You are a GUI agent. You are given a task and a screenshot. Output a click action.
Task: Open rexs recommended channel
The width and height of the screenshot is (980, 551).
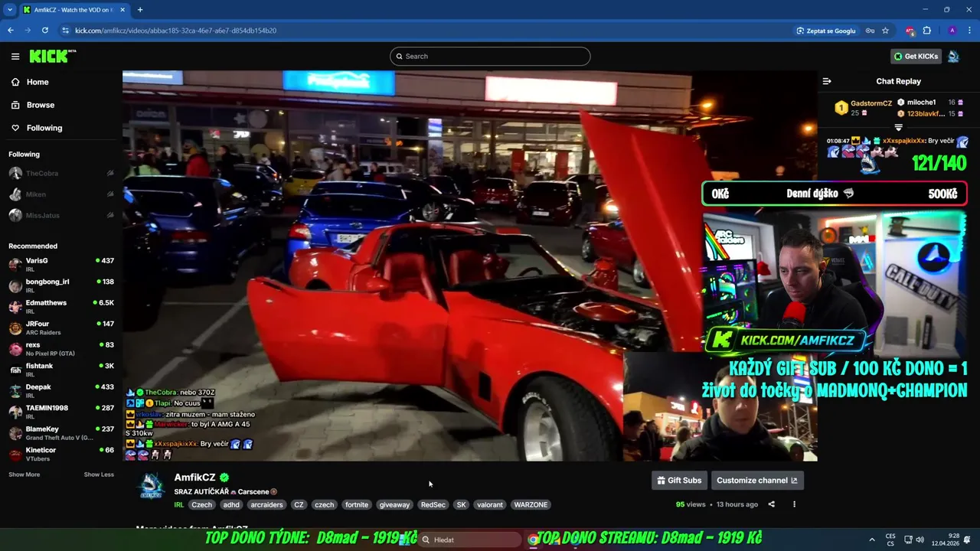(61, 349)
